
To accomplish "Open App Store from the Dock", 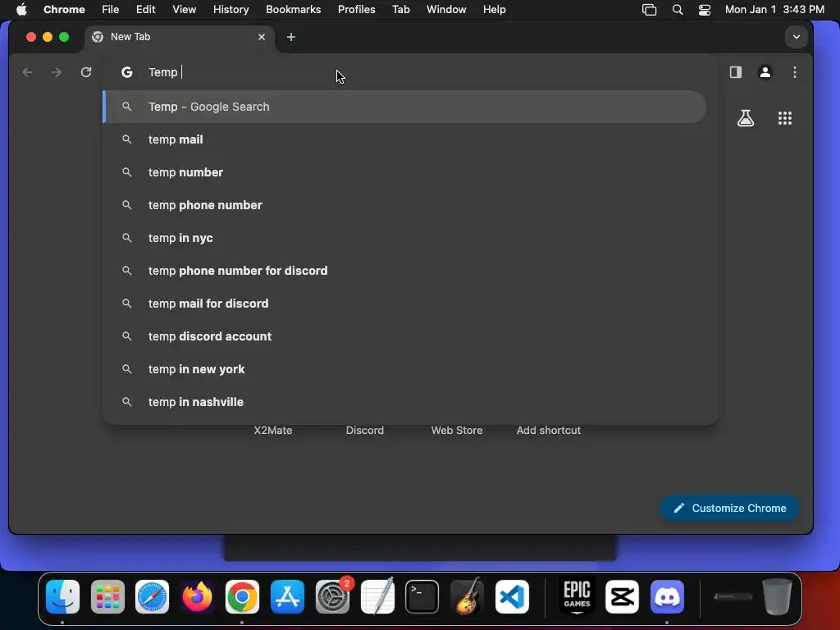I will 287,596.
